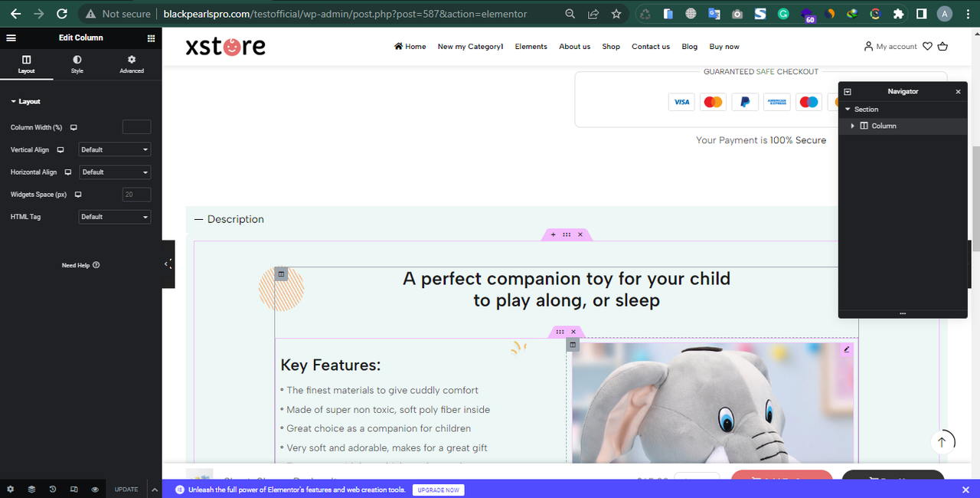
Task: Click the inner section dots handle
Action: point(560,332)
